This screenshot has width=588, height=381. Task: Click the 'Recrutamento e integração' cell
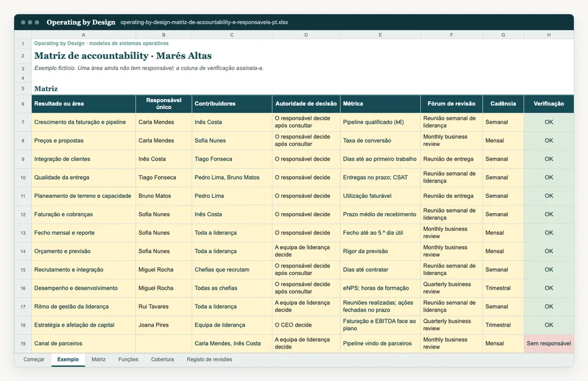click(84, 270)
